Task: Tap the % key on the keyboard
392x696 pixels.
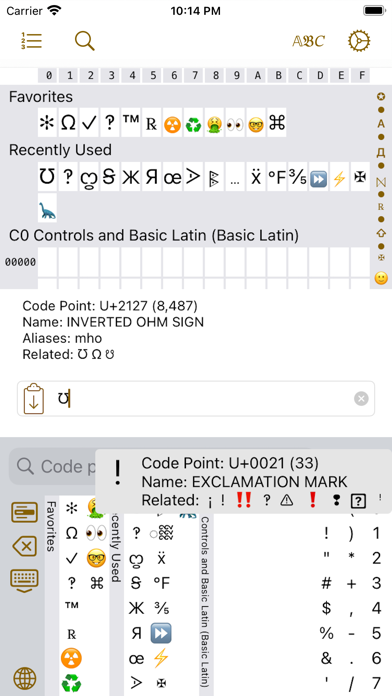Action: (x=326, y=633)
